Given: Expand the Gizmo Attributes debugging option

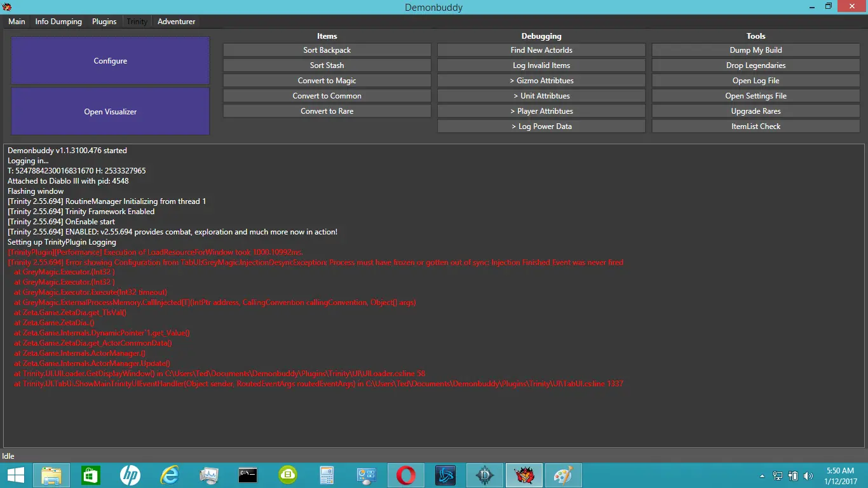Looking at the screenshot, I should pyautogui.click(x=541, y=81).
